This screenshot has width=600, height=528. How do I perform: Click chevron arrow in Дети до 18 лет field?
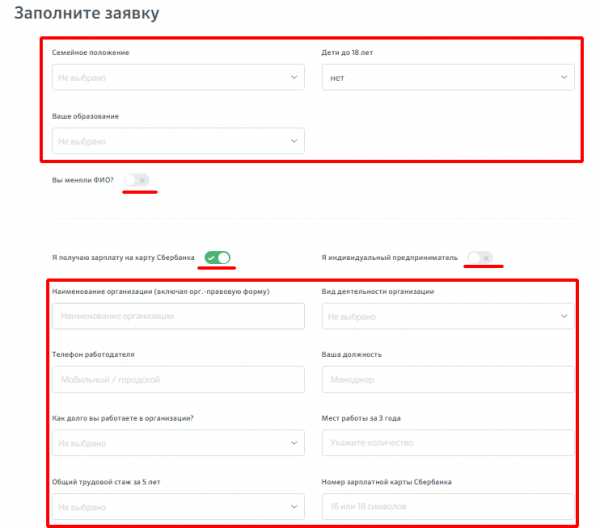[564, 77]
